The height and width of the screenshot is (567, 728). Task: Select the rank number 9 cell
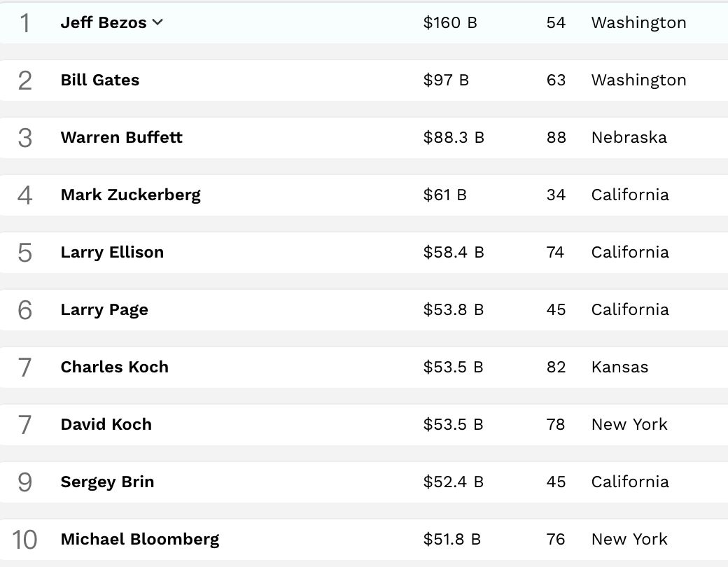coord(24,482)
